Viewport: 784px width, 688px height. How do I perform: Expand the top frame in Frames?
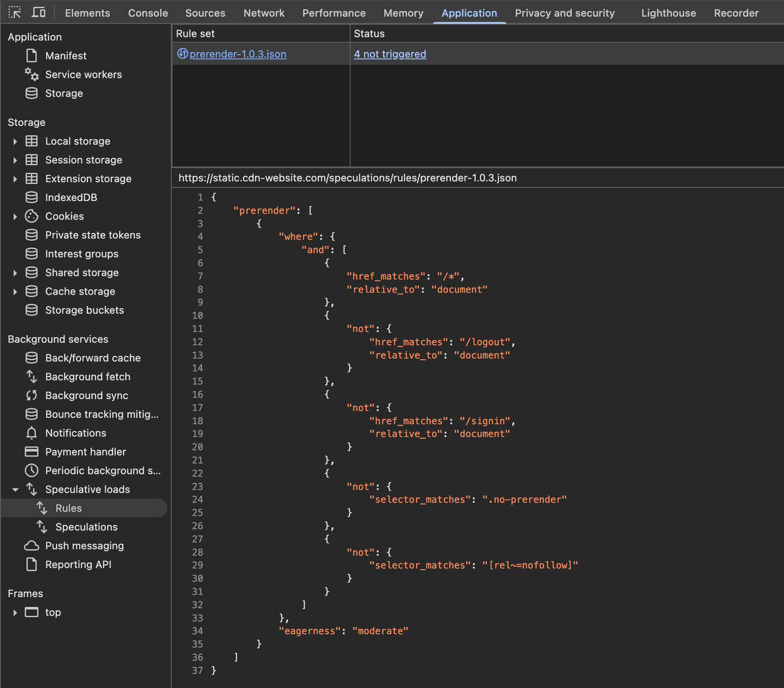coord(15,612)
